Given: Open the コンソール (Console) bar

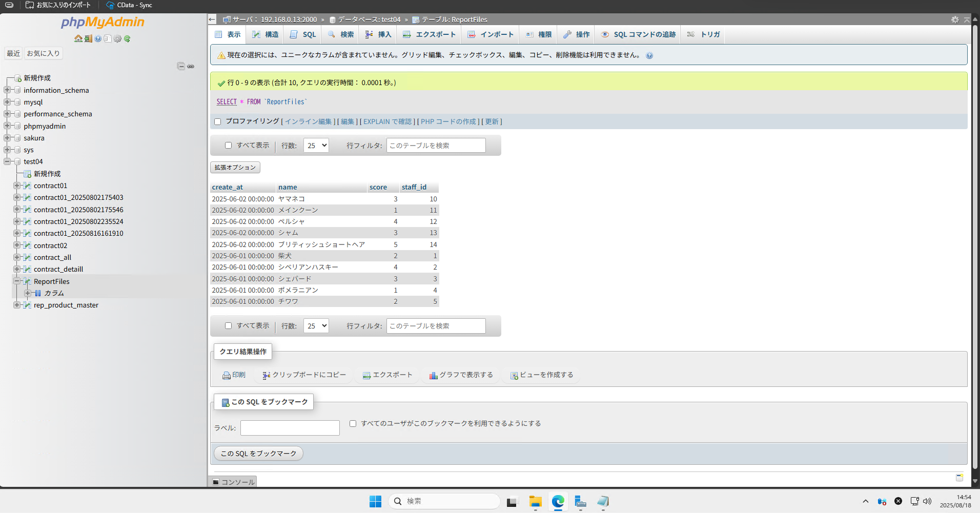Looking at the screenshot, I should [x=234, y=482].
